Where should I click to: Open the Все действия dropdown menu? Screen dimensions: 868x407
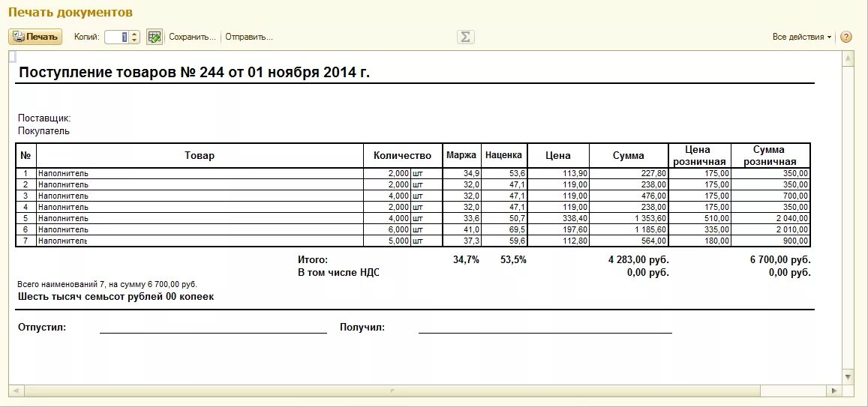(801, 37)
